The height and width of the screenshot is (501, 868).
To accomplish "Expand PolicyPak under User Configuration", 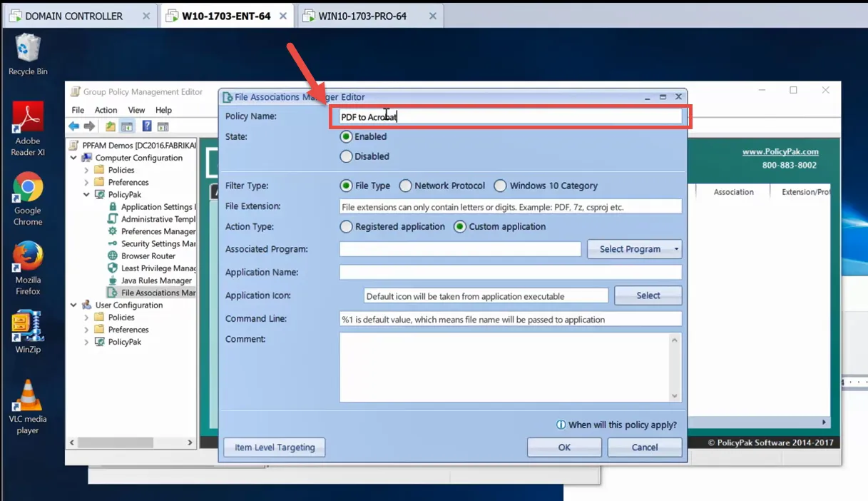I will (86, 342).
